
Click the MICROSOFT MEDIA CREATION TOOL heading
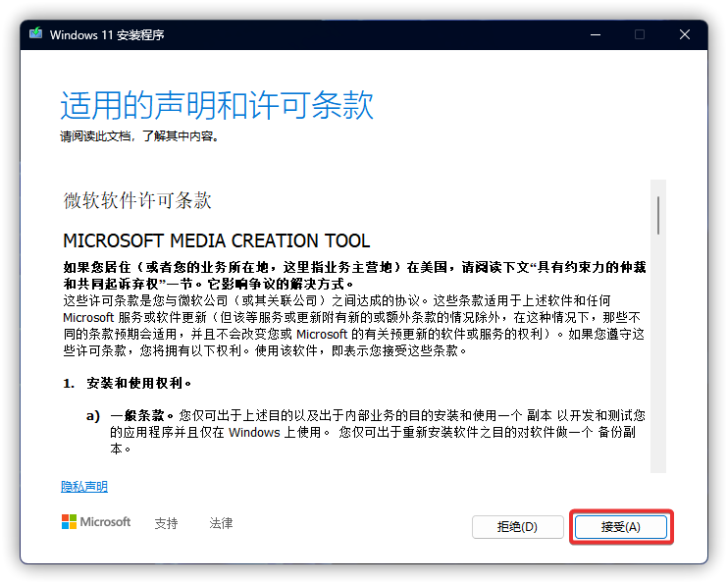[216, 241]
